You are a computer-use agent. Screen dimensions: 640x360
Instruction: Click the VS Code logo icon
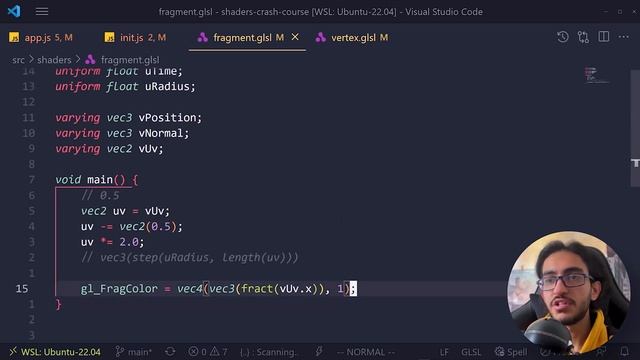13,11
